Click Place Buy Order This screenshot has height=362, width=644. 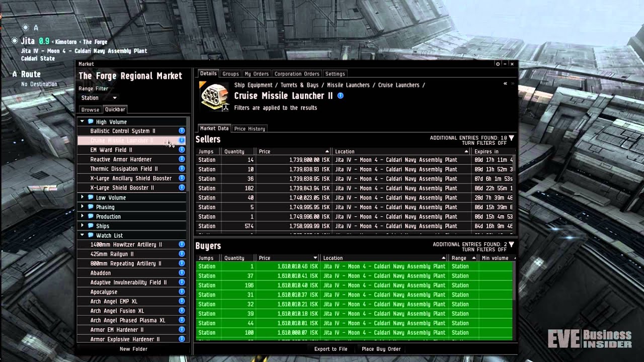click(x=381, y=349)
